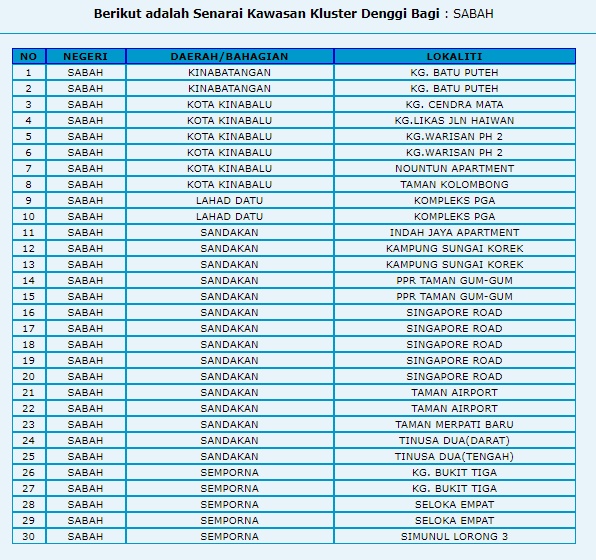Image resolution: width=596 pixels, height=560 pixels.
Task: Select the KG. CENDRA MATA locality cell
Action: (455, 105)
